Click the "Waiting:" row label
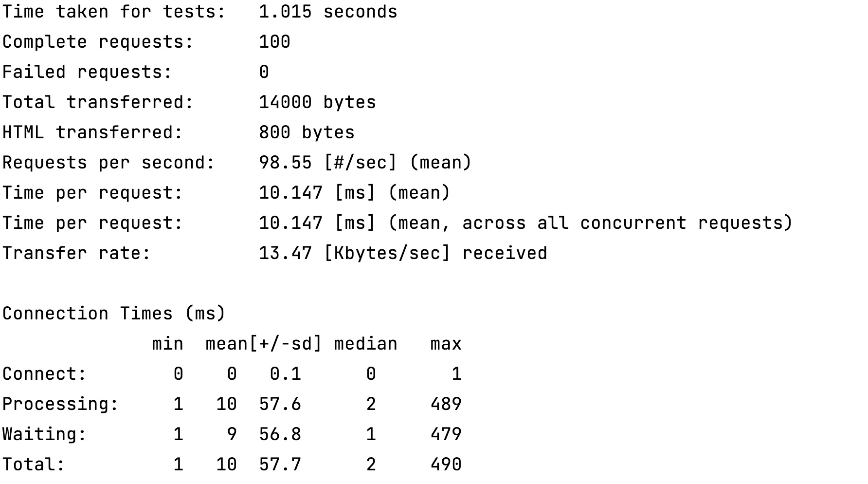Image resolution: width=868 pixels, height=484 pixels. pyautogui.click(x=44, y=434)
